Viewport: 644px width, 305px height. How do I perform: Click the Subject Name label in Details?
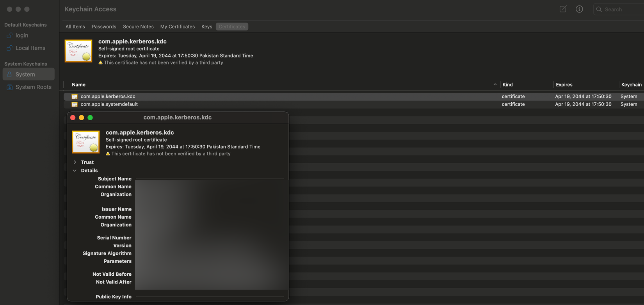pos(115,179)
